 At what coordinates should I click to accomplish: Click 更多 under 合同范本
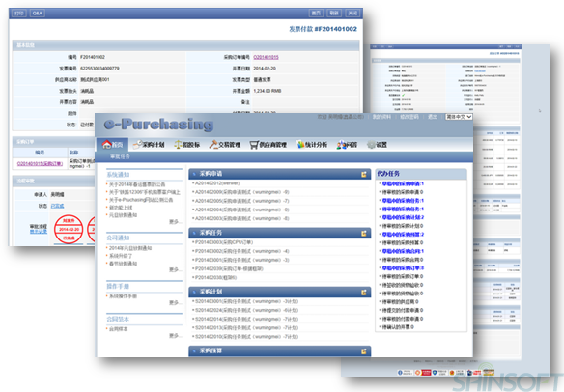175,336
